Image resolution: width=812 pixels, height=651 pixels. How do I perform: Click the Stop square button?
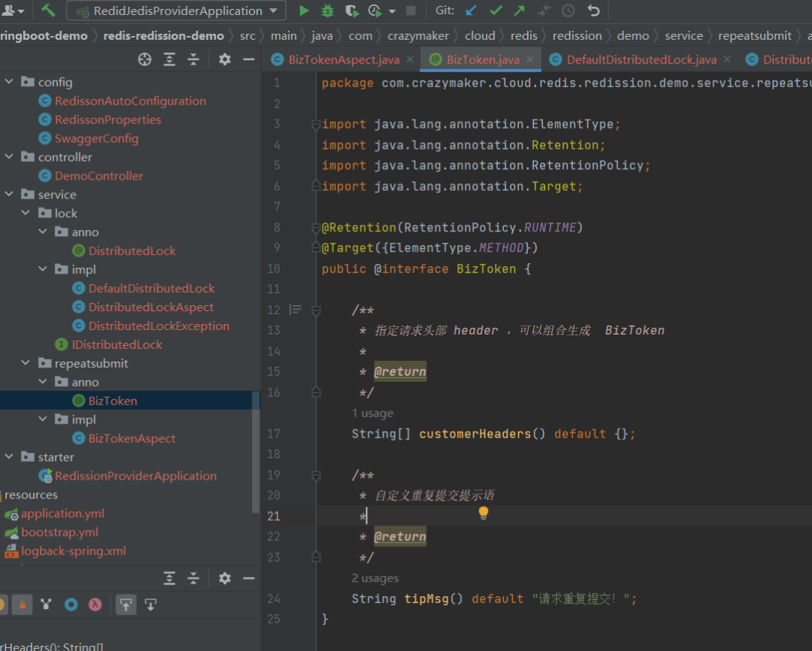point(411,11)
